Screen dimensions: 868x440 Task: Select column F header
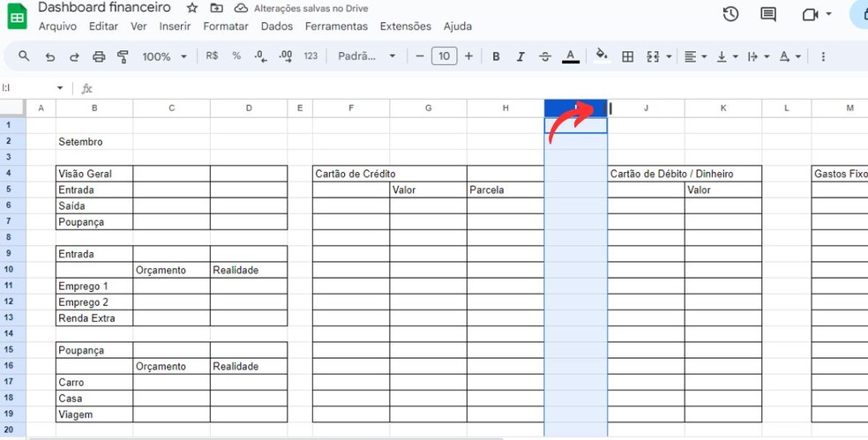point(351,108)
